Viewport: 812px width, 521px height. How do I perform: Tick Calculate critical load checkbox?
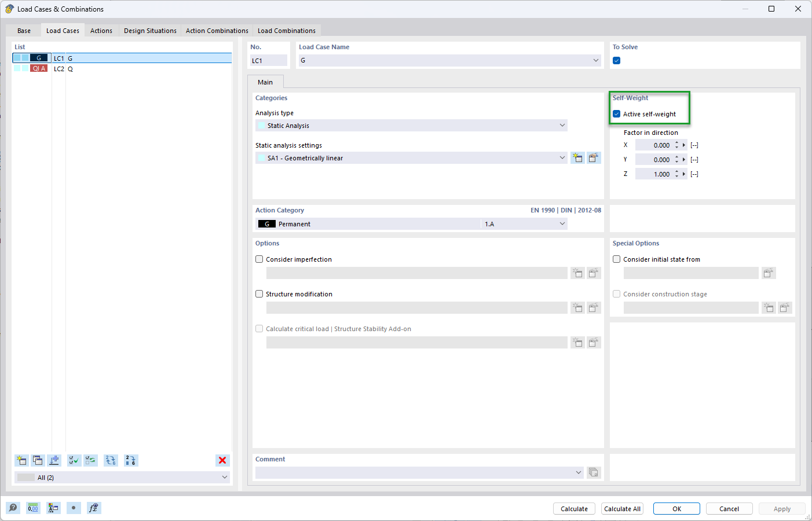pos(259,329)
